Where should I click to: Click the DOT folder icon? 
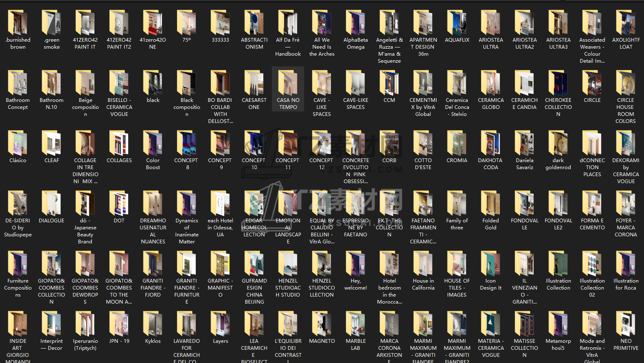pos(119,203)
